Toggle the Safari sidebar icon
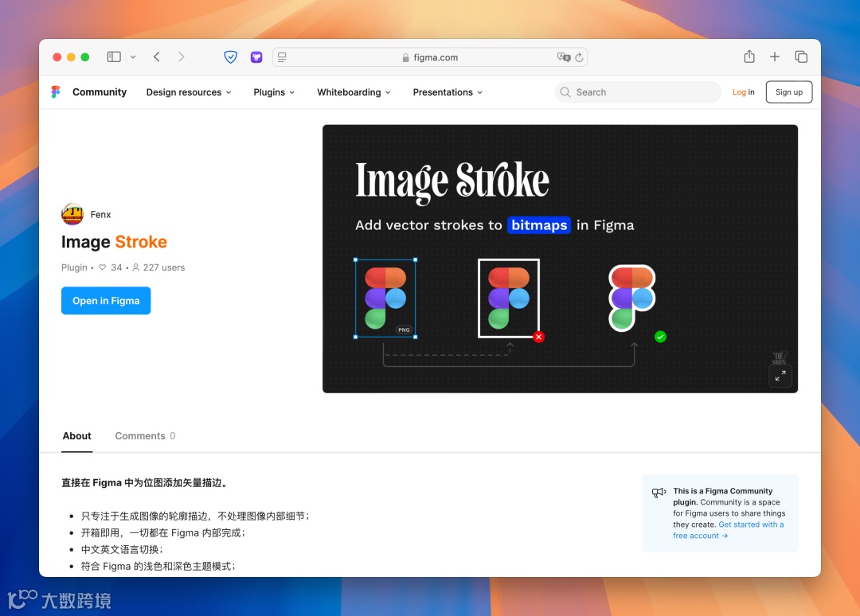This screenshot has width=860, height=616. click(x=114, y=57)
